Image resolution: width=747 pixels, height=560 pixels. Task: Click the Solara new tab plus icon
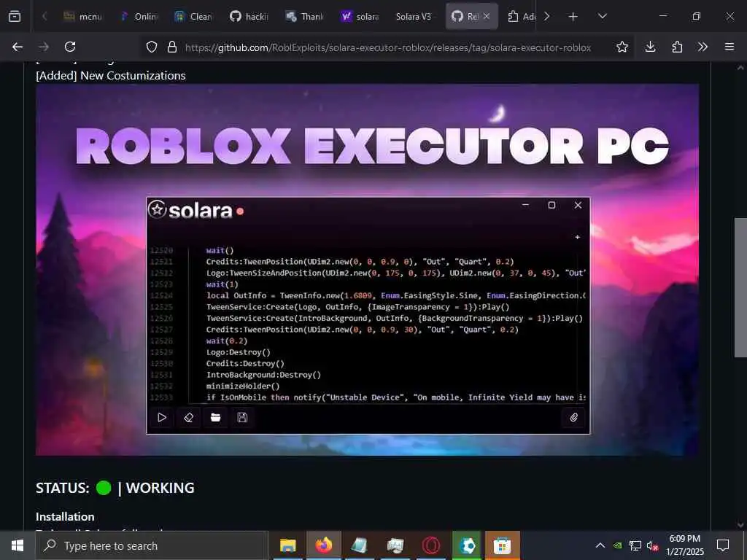(x=578, y=237)
